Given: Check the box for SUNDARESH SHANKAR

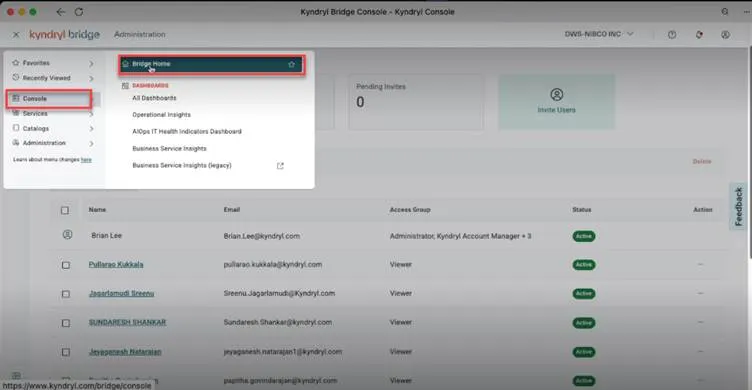Looking at the screenshot, I should coord(66,323).
